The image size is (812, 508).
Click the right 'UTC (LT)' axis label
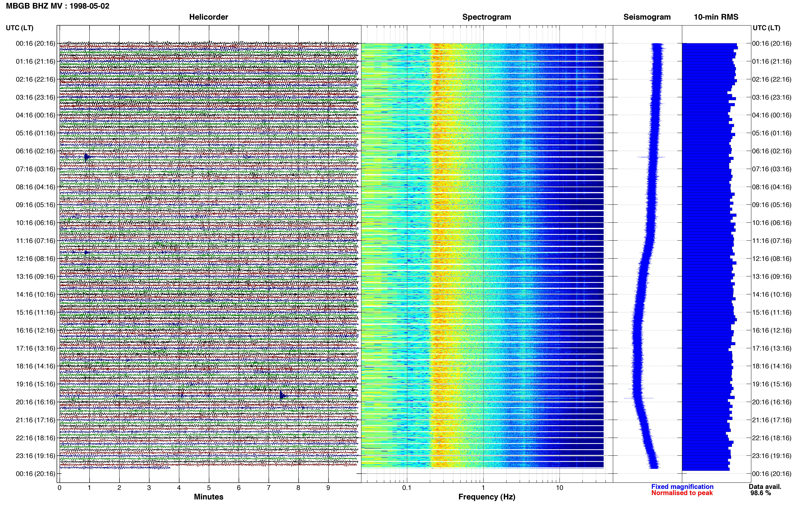(767, 28)
